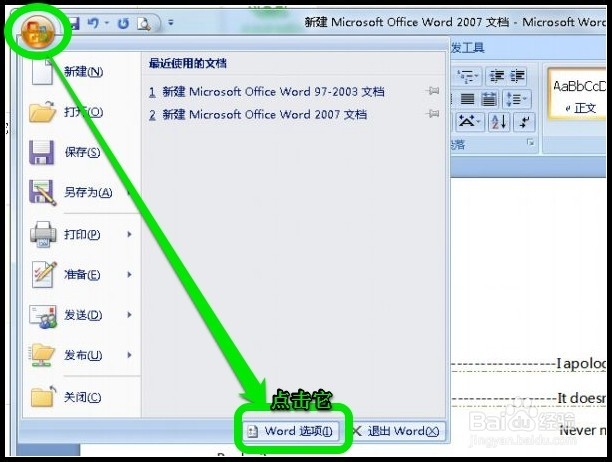Click the Word 选项(I) button
Viewport: 612px width, 462px height.
[291, 431]
